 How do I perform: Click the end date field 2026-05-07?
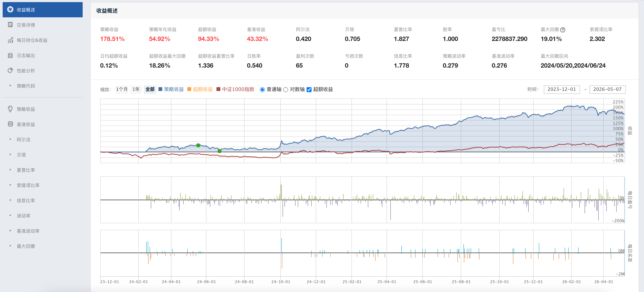[607, 89]
